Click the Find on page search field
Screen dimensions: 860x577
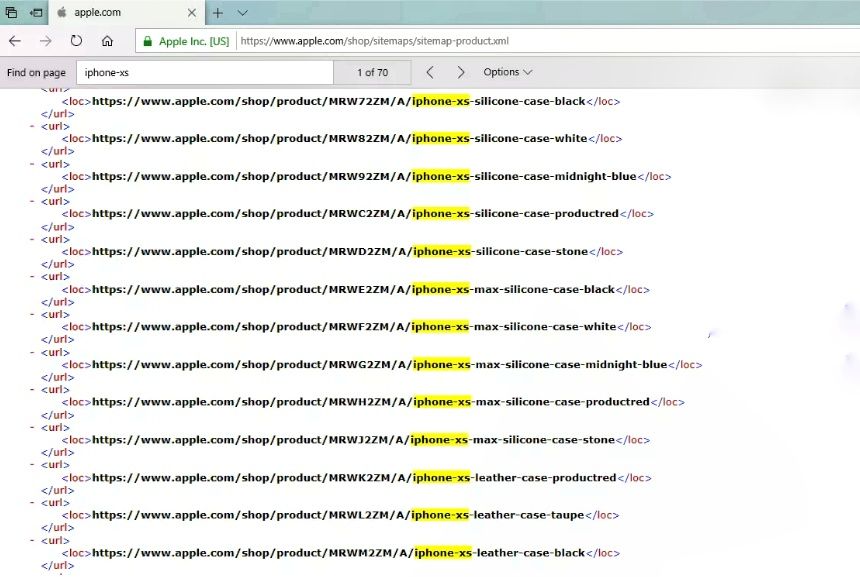(x=205, y=72)
